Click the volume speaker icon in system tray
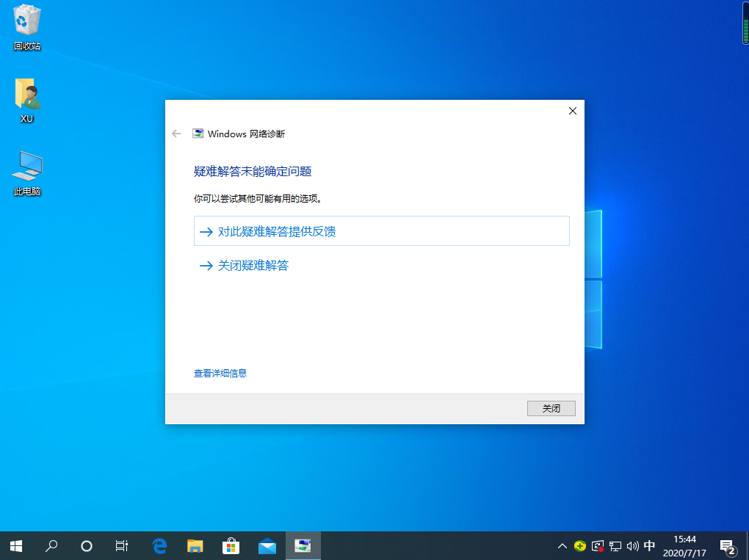749x560 pixels. click(x=632, y=546)
